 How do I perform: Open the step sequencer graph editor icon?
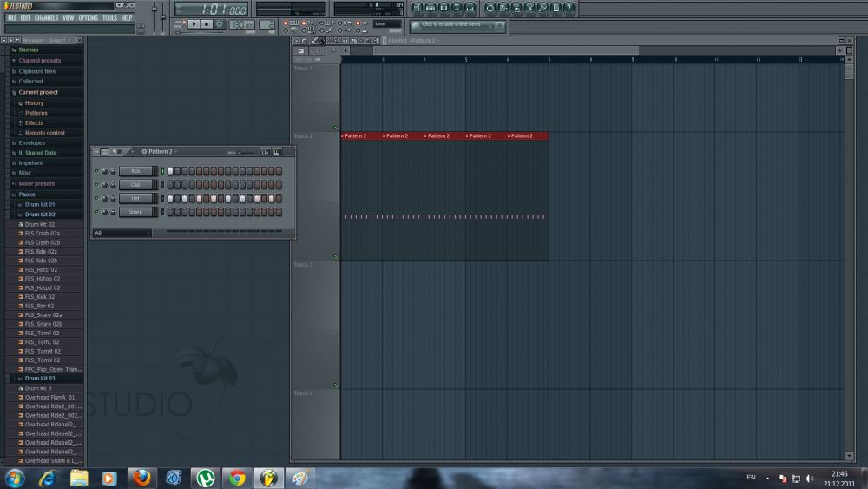pos(265,152)
